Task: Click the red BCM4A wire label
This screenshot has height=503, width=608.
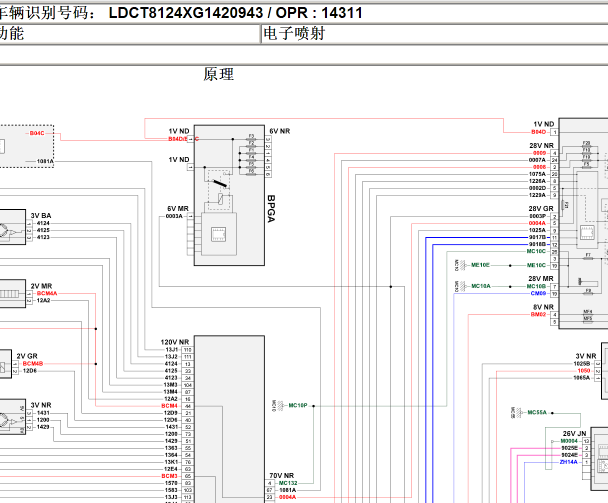Action: click(47, 293)
